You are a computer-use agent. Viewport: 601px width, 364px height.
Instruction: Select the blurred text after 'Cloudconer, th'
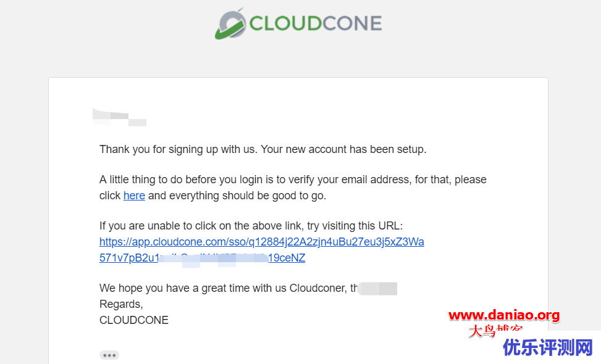pos(377,287)
